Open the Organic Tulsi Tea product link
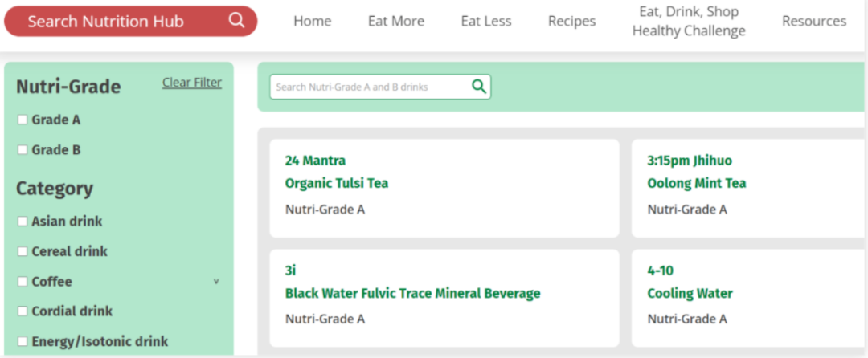The image size is (868, 358). pos(336,183)
